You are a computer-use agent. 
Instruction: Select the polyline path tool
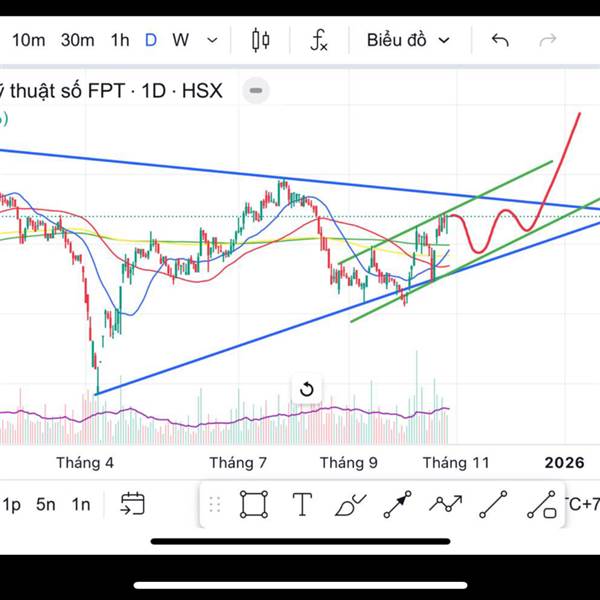click(x=445, y=504)
